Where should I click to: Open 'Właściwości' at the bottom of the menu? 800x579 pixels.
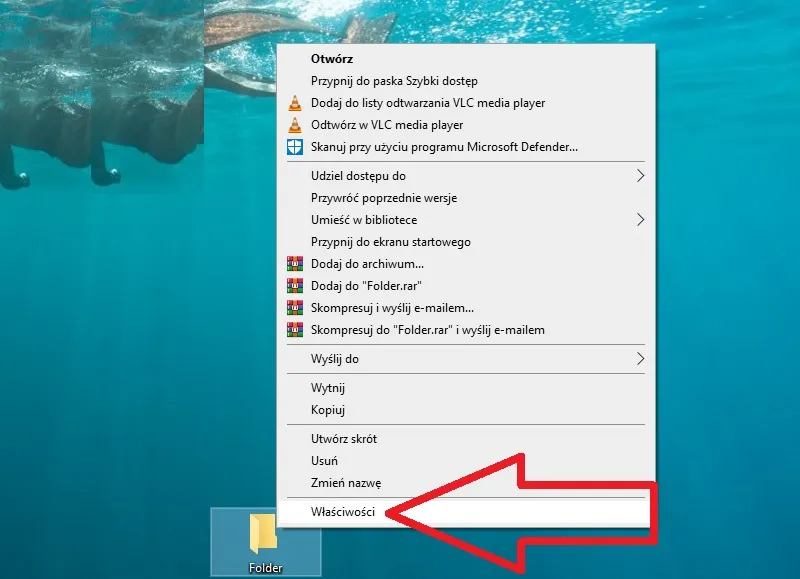[x=343, y=512]
